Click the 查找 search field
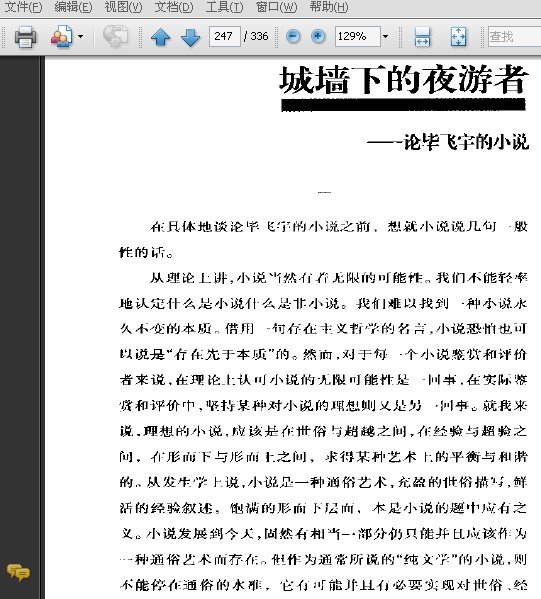The image size is (541, 599). 515,36
